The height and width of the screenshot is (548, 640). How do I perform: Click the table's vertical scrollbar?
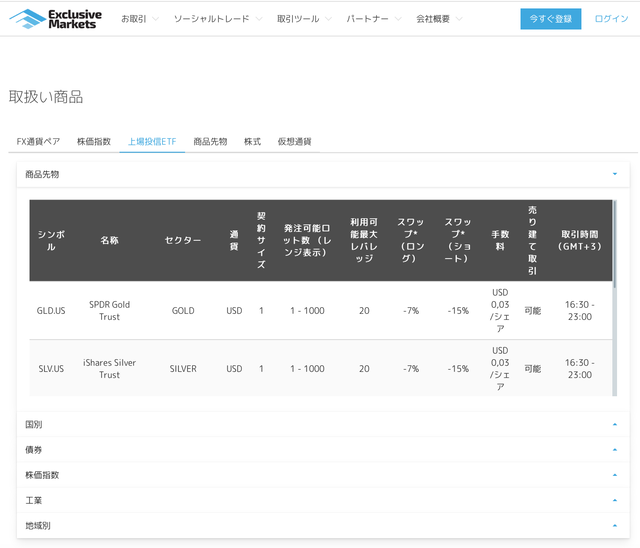(x=615, y=298)
